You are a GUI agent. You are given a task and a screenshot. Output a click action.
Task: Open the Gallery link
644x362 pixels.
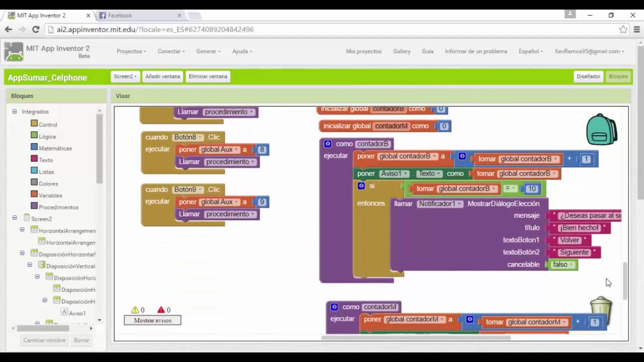[402, 51]
